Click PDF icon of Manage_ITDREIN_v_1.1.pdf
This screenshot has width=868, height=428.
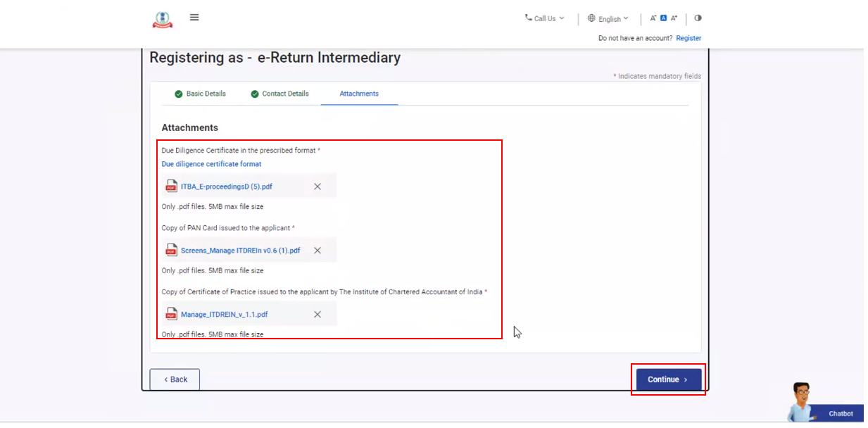(171, 315)
